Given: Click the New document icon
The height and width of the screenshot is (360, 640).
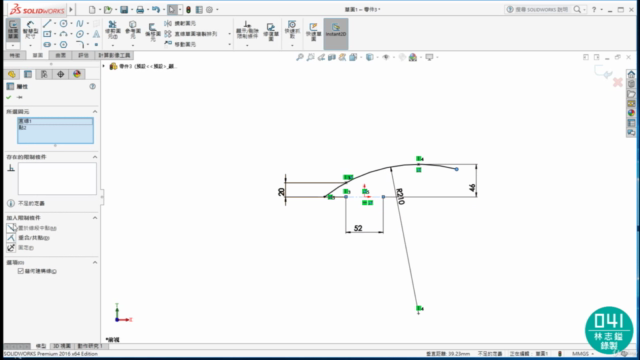Looking at the screenshot, I should pyautogui.click(x=92, y=9).
